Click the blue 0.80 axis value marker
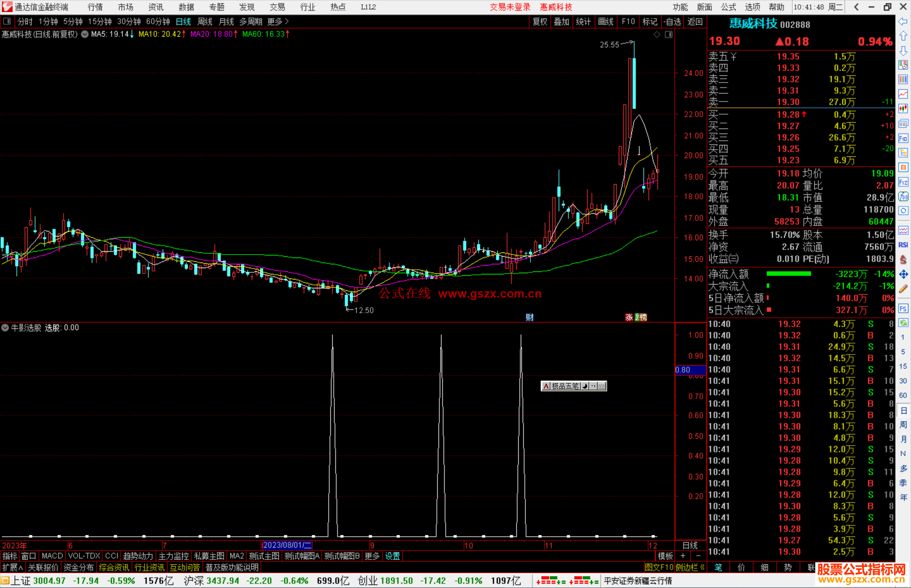Viewport: 911px width, 588px height. pyautogui.click(x=690, y=370)
